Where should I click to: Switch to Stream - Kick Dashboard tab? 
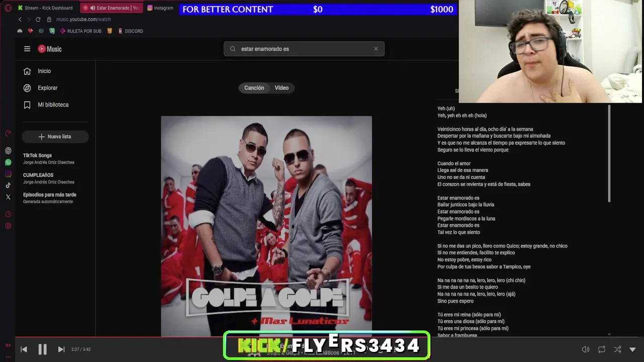(45, 8)
